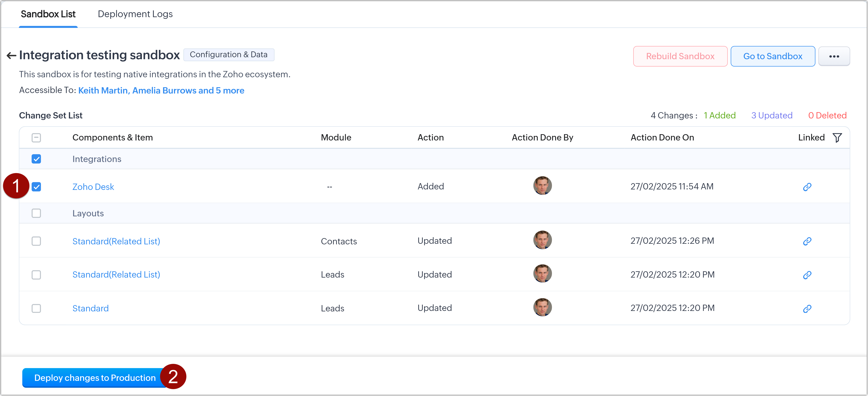
Task: Click the filter funnel icon near Linked
Action: click(x=837, y=138)
